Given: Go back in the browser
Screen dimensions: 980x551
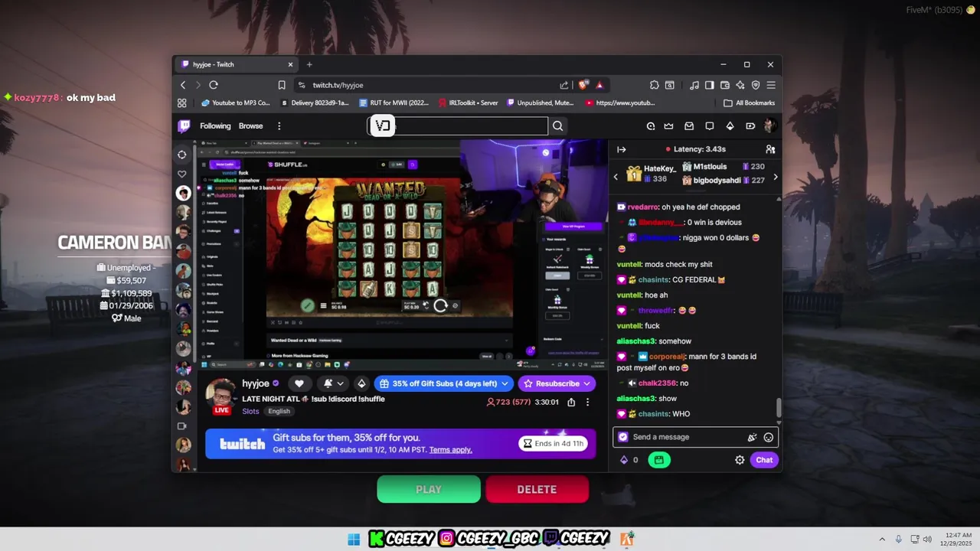Looking at the screenshot, I should click(183, 85).
